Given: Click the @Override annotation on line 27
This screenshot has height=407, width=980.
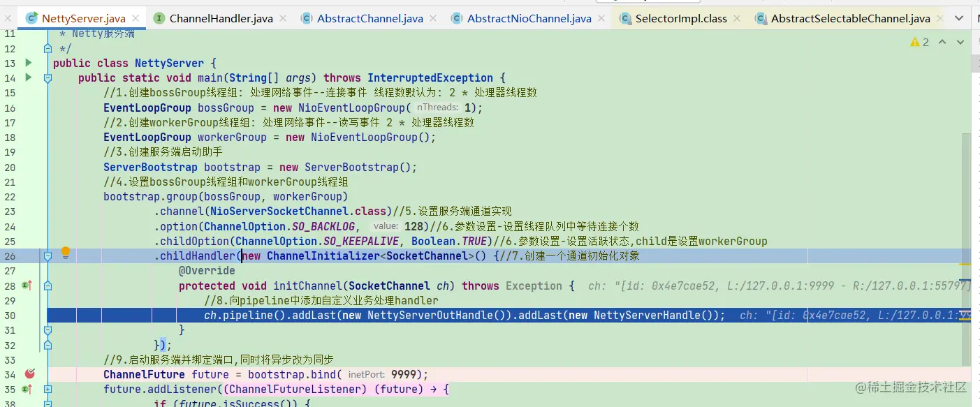Looking at the screenshot, I should point(207,270).
